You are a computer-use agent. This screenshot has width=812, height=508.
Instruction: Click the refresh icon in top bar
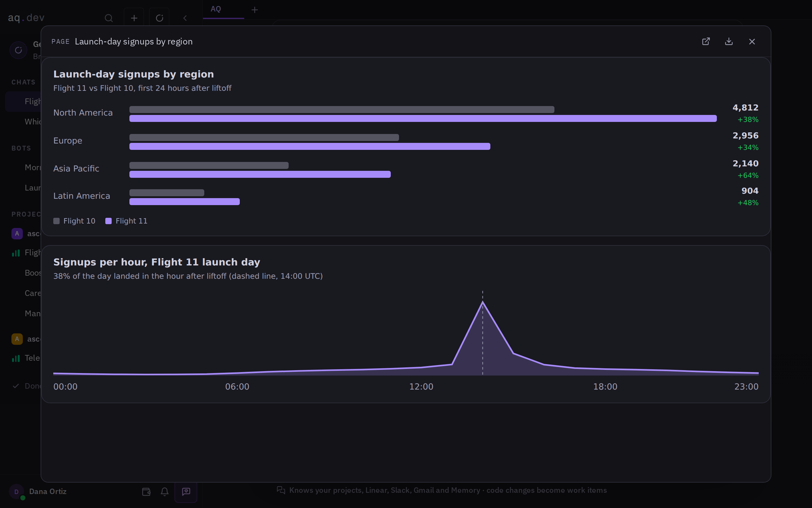pos(159,18)
